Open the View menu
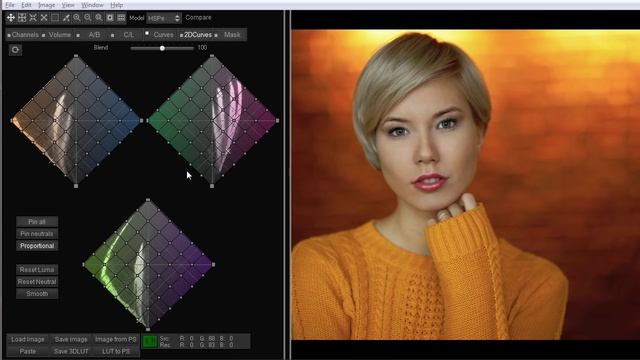The height and width of the screenshot is (360, 640). (x=68, y=5)
